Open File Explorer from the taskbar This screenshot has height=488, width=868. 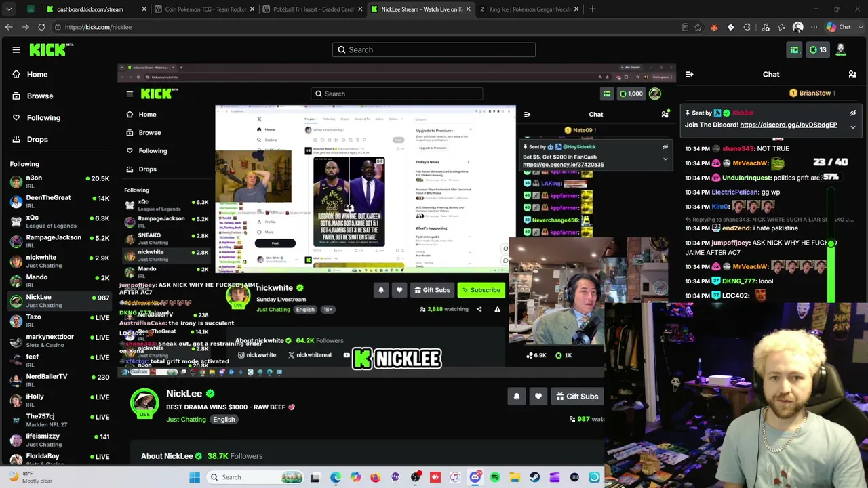515,477
